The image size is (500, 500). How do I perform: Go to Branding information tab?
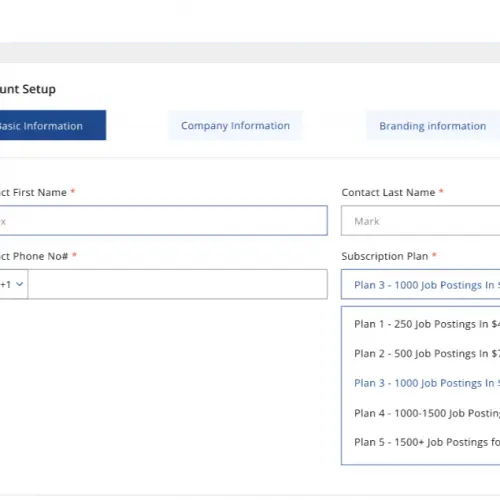pos(433,126)
